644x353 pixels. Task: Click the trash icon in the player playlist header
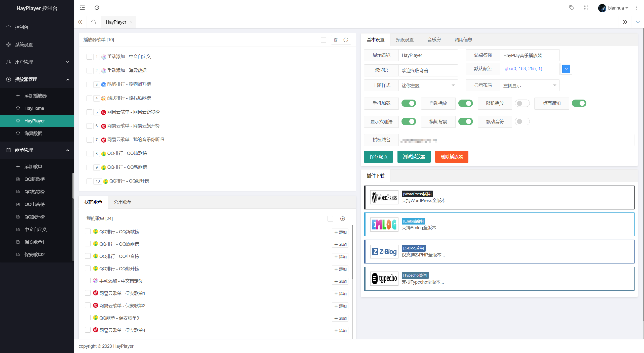336,40
